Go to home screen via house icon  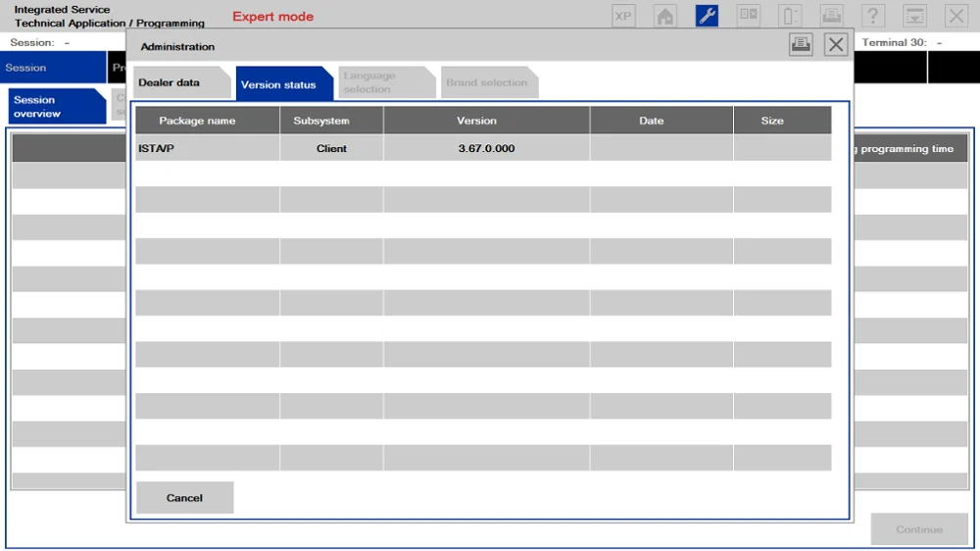(x=665, y=17)
